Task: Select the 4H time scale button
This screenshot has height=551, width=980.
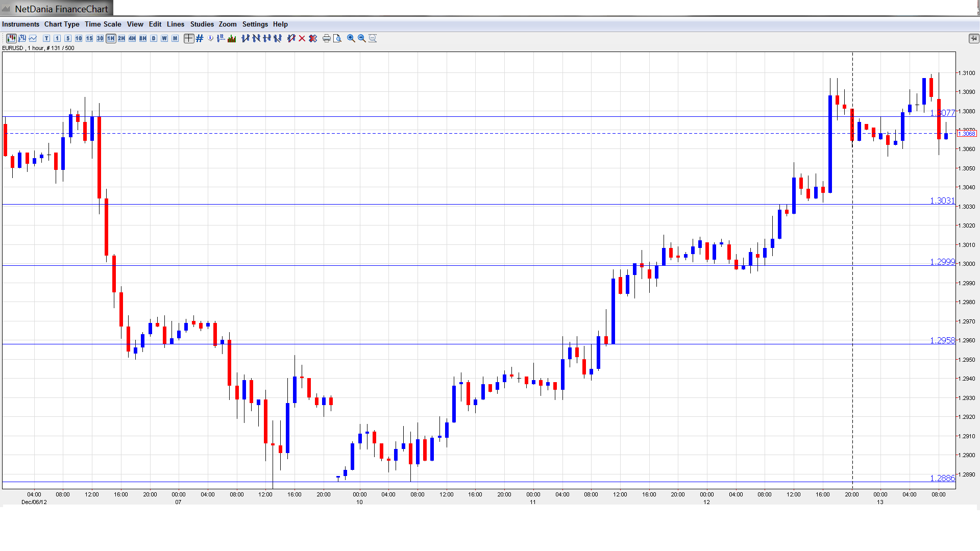Action: pos(132,38)
